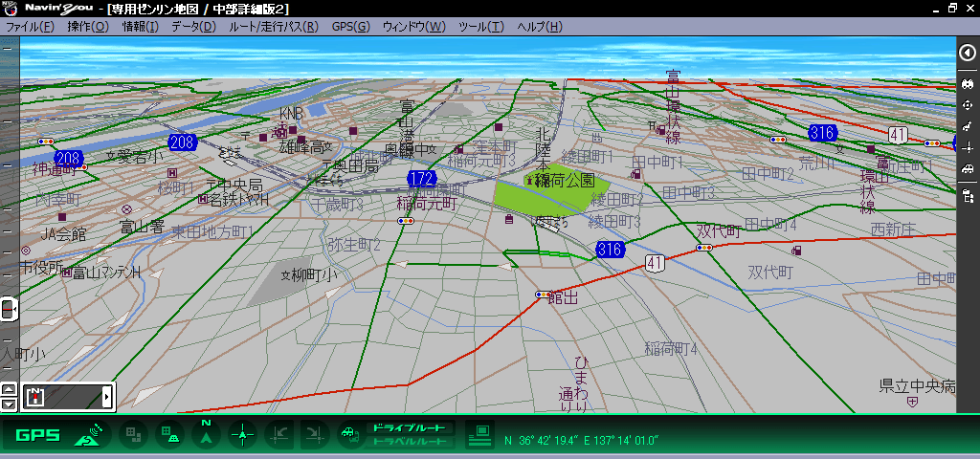
Task: Click the traffic signal at 館出
Action: [x=542, y=295]
